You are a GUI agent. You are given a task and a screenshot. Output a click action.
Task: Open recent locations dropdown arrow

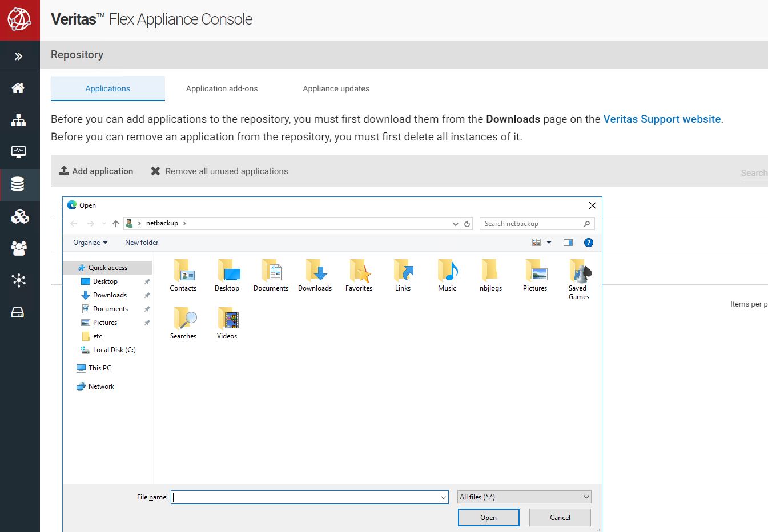click(x=104, y=224)
